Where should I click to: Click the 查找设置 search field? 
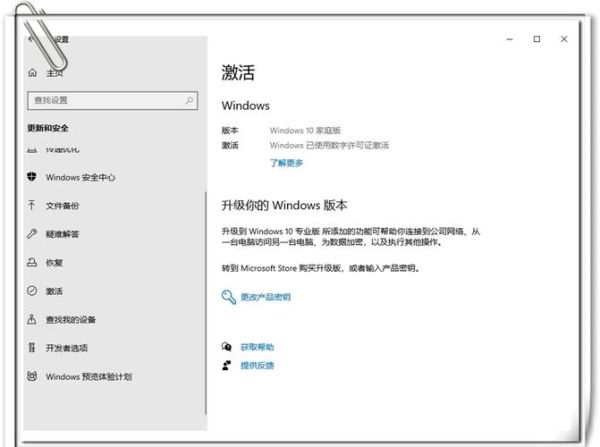(x=112, y=101)
